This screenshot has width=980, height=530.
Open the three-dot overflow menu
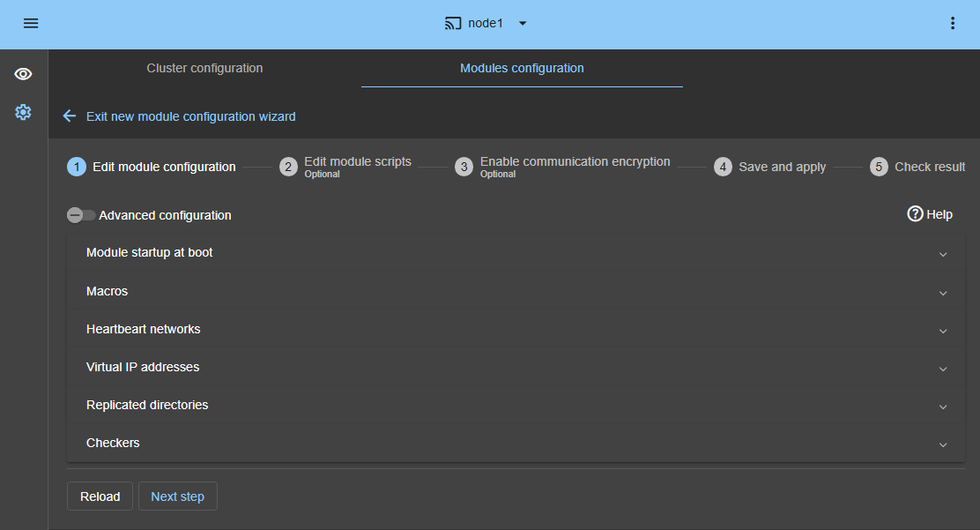953,23
